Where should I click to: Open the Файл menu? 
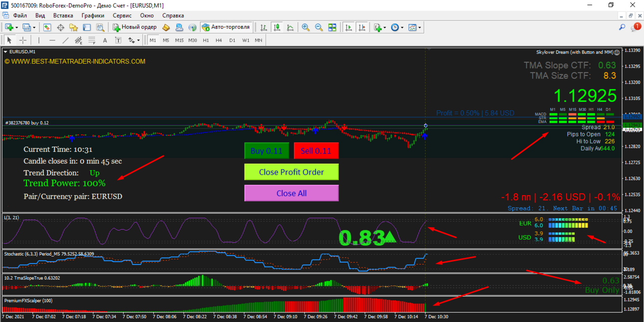click(20, 15)
